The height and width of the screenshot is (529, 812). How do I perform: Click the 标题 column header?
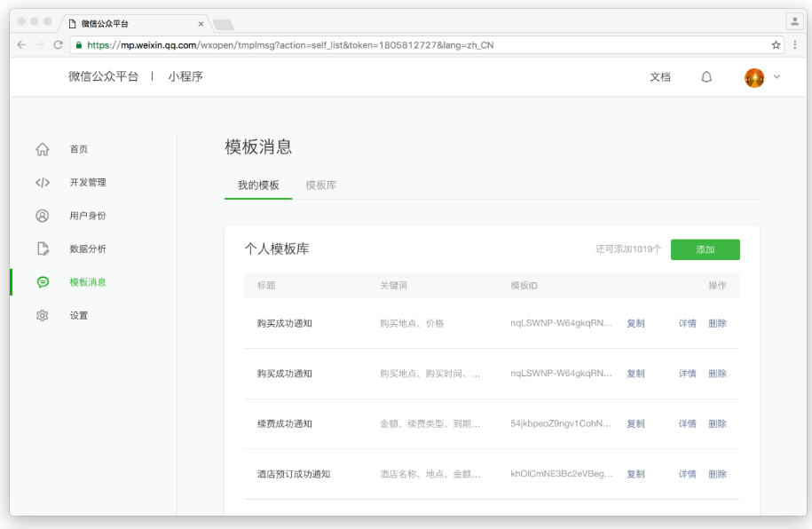[x=267, y=286]
